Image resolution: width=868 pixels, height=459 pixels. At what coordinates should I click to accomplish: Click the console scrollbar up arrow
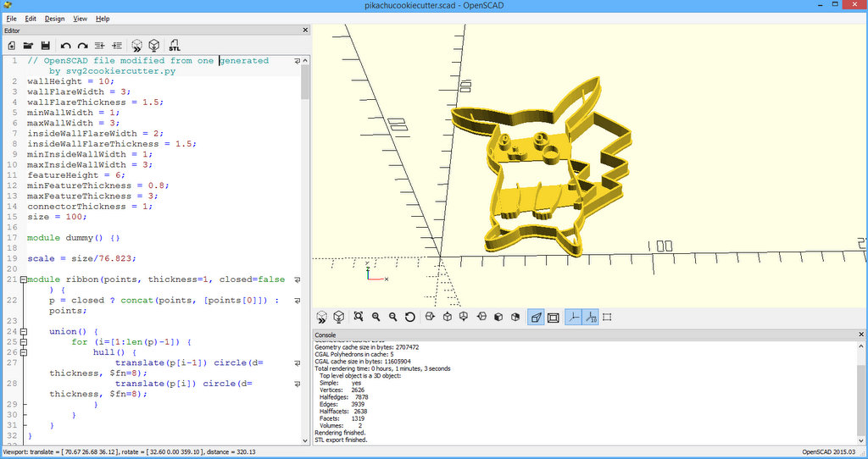tap(861, 346)
